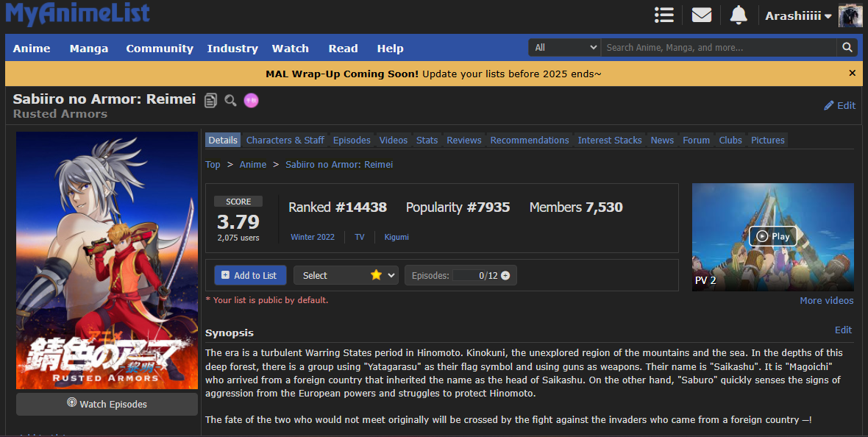Open the Kigumi studio link

tap(396, 237)
